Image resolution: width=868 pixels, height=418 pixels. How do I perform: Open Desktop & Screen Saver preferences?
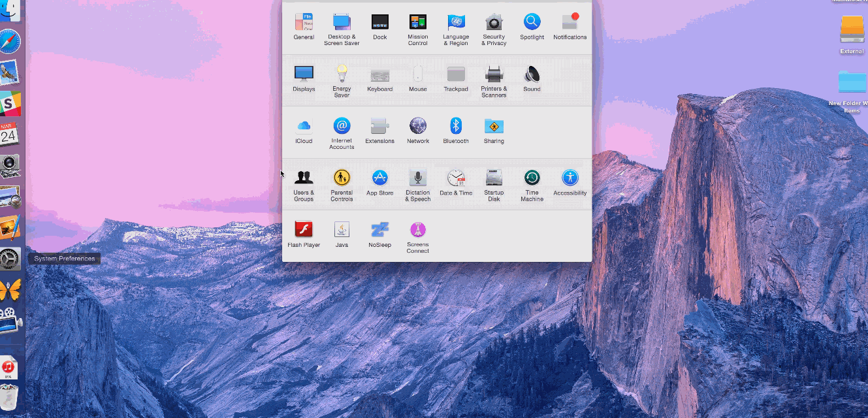click(342, 29)
